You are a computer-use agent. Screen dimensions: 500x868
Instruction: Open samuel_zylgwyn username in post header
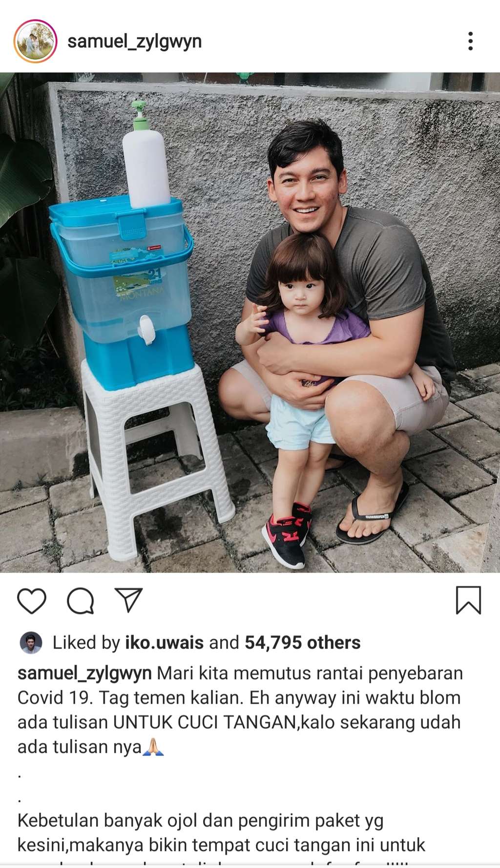(x=134, y=42)
